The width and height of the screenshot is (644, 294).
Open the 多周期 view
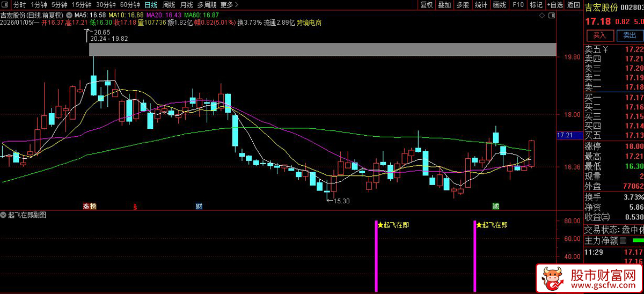coord(207,5)
